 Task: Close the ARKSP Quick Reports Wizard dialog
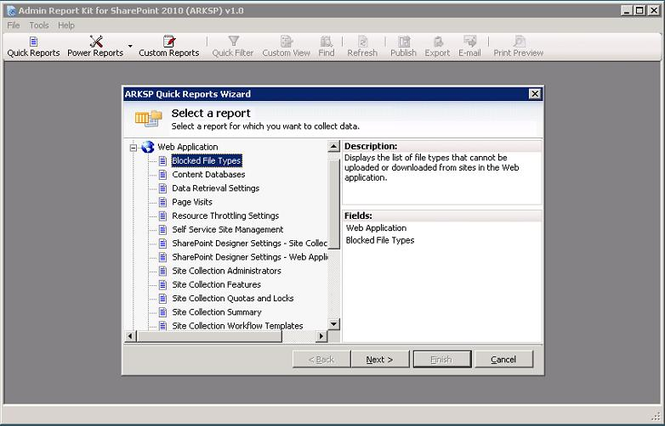point(535,94)
